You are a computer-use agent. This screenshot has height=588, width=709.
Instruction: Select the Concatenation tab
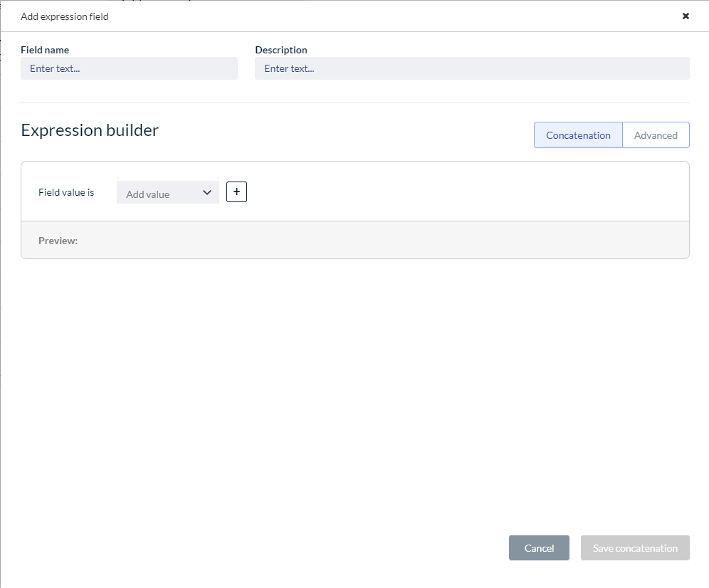tap(578, 135)
